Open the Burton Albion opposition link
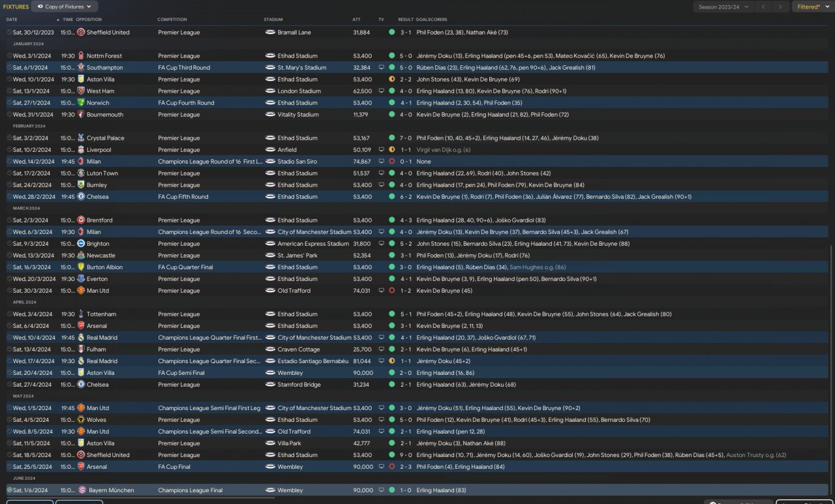835x504 pixels. tap(104, 267)
